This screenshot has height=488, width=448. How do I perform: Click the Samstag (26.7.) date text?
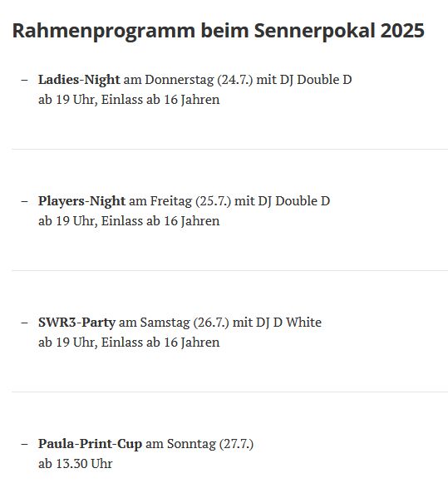[x=185, y=323]
